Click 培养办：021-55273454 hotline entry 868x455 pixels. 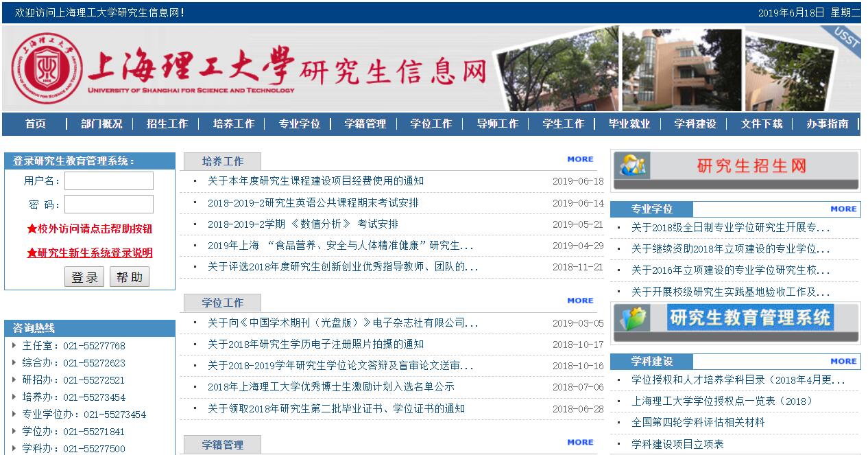point(73,397)
